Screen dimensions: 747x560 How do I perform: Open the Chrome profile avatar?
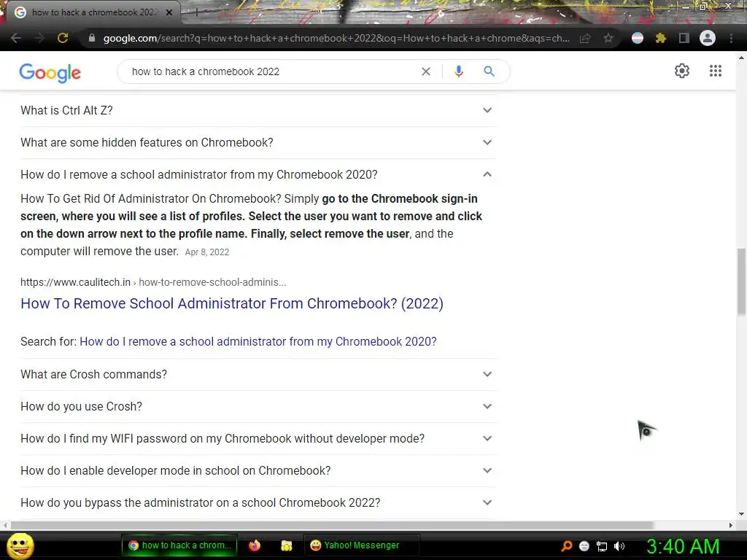point(708,38)
